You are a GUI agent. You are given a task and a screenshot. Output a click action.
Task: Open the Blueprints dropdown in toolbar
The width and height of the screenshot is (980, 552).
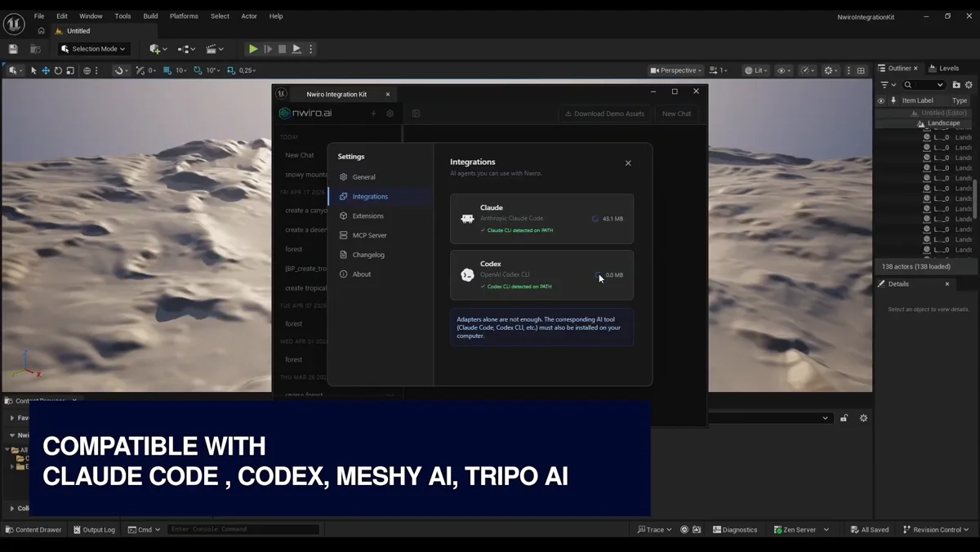click(185, 49)
